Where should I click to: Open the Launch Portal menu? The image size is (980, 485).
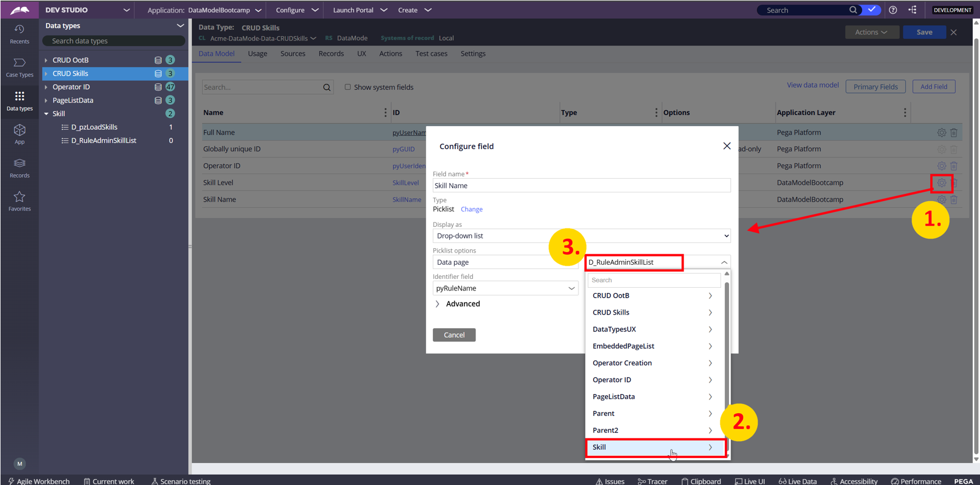point(359,10)
